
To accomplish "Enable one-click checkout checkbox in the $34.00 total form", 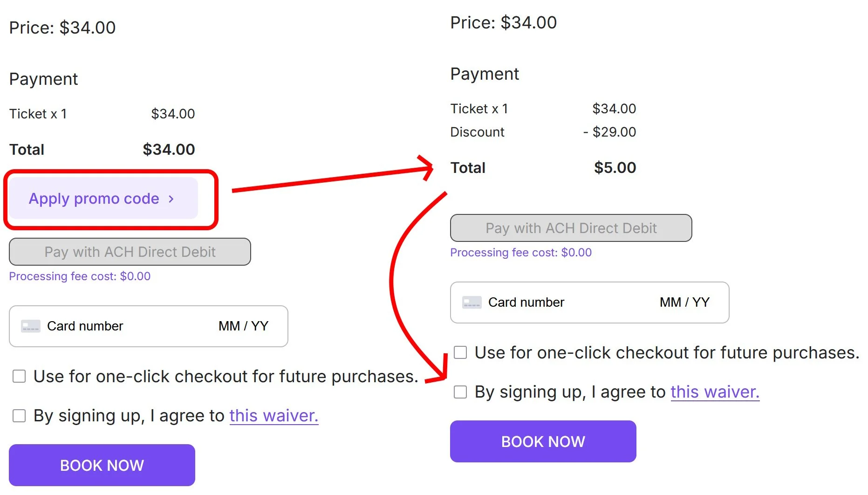I will tap(19, 376).
